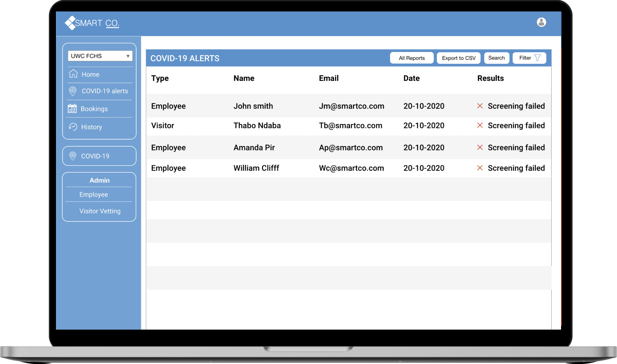Click the Export to CSV button
The width and height of the screenshot is (617, 364).
point(459,58)
